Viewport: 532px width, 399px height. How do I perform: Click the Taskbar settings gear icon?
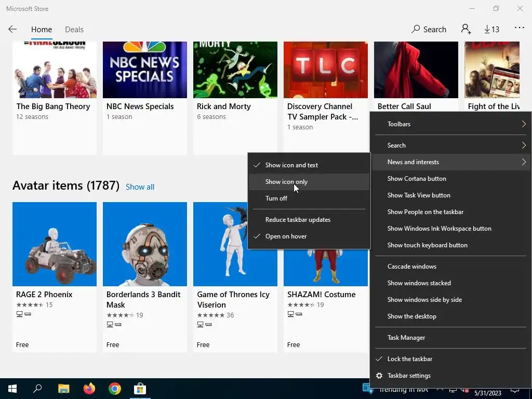379,376
